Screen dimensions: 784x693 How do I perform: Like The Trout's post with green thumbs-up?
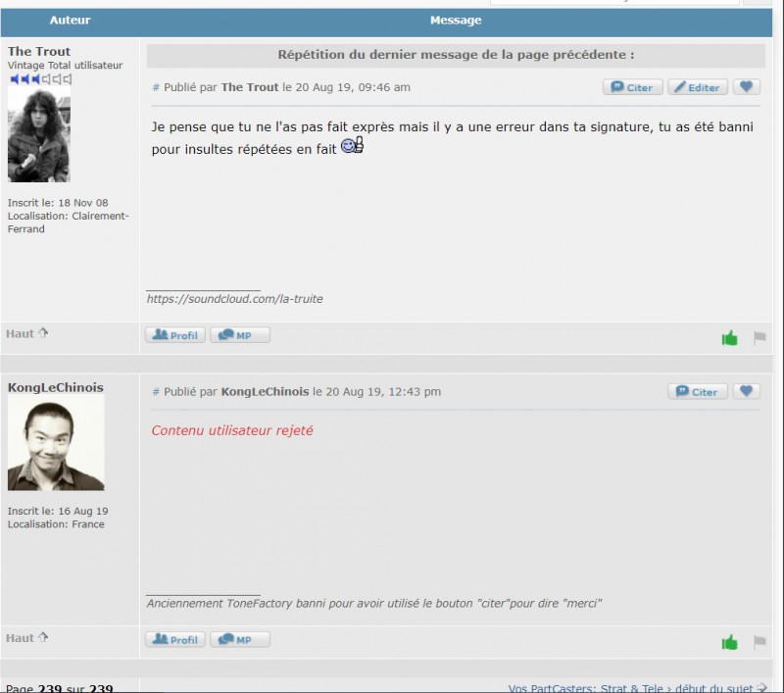(x=729, y=338)
